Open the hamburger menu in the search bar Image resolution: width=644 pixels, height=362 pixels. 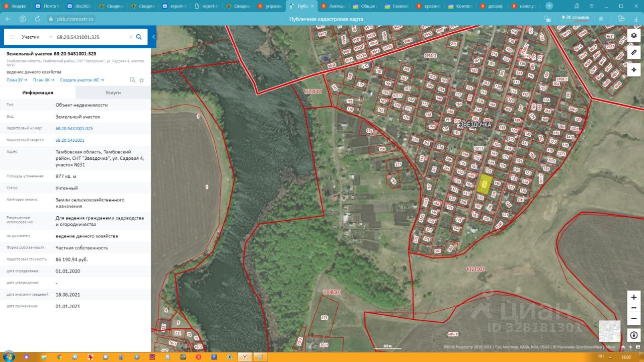point(12,37)
